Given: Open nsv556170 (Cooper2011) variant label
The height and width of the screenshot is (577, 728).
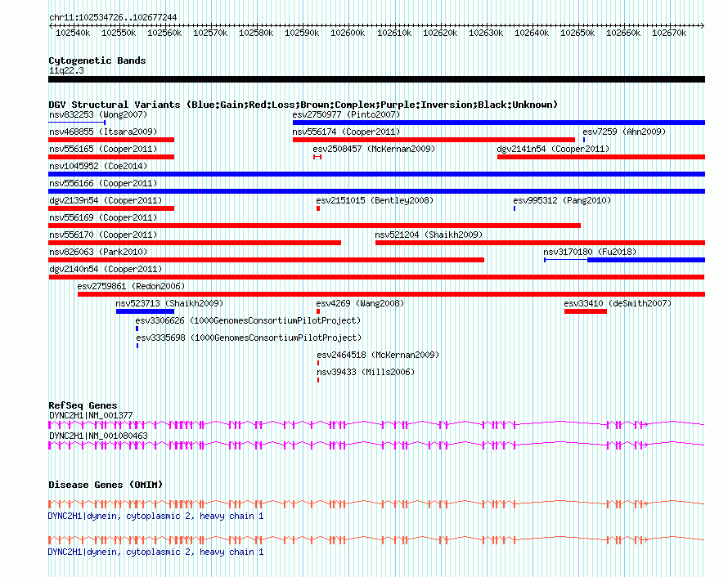Looking at the screenshot, I should pos(103,235).
